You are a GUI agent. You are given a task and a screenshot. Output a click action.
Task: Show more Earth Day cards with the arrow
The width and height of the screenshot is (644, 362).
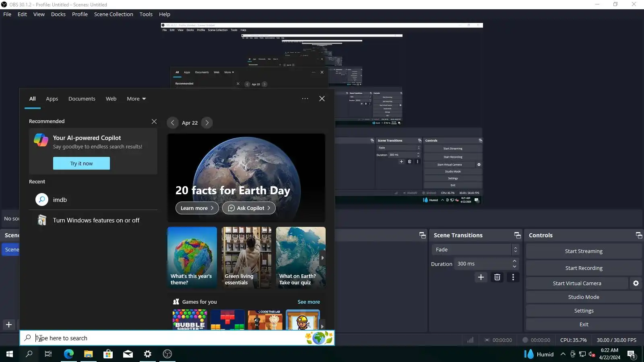(x=322, y=258)
